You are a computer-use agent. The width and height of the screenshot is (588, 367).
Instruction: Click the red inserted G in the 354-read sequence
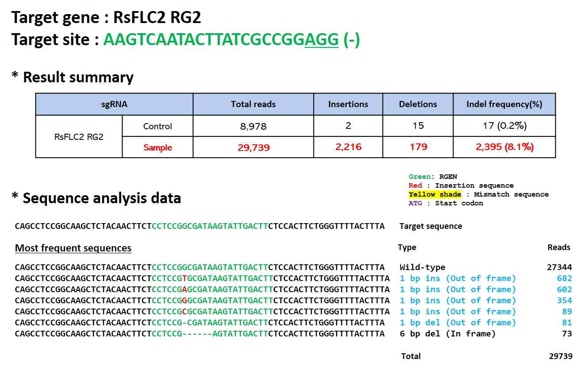coord(184,301)
